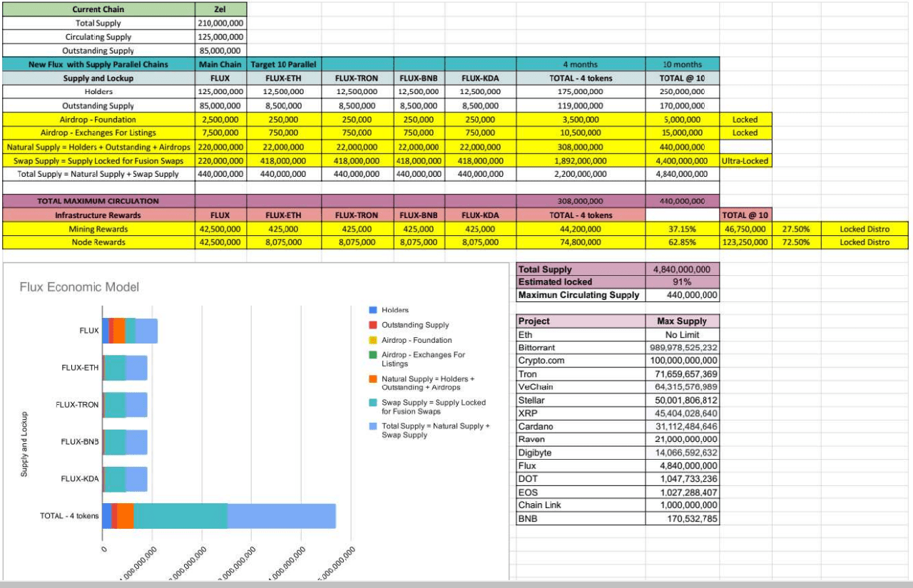Select the Total Supply value 210,000,000
Image resolution: width=913 pixels, height=588 pixels.
[x=220, y=23]
